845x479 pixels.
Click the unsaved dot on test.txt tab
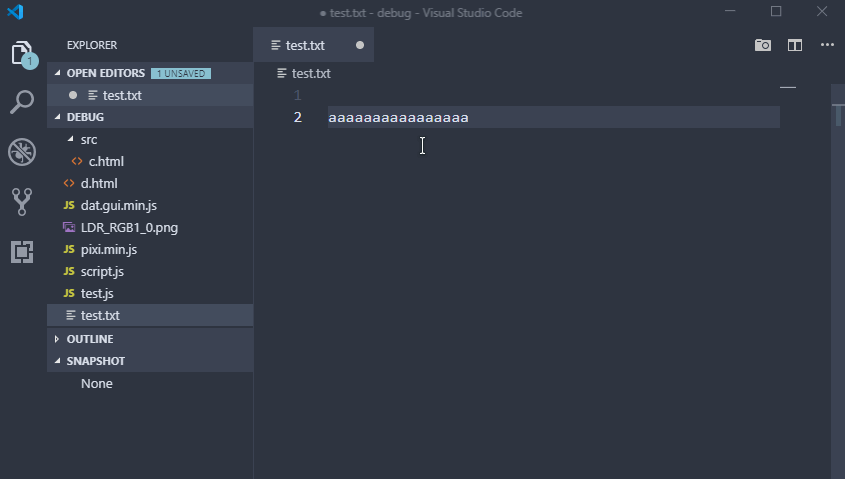point(360,45)
